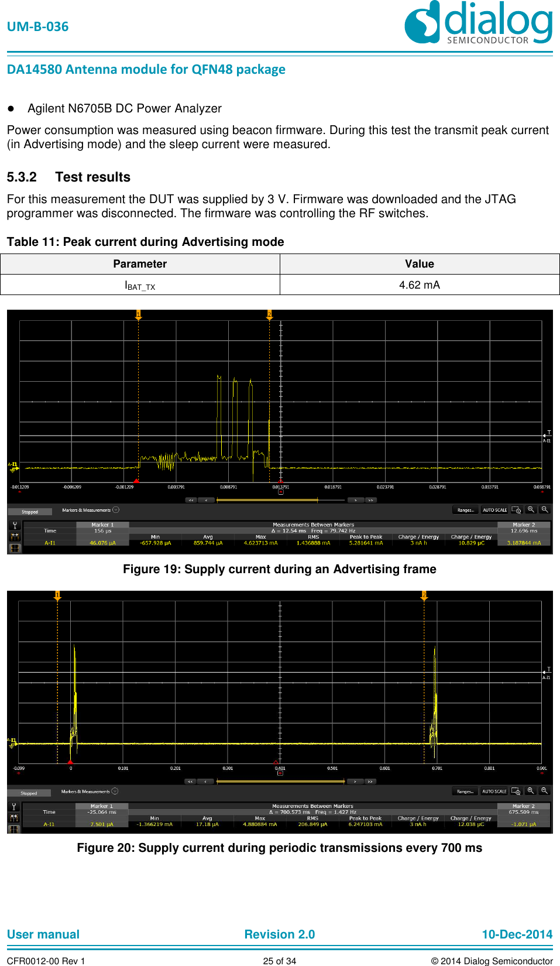The width and height of the screenshot is (560, 966).
Task: Select marker 2 flag in Figure 20
Action: click(x=424, y=596)
